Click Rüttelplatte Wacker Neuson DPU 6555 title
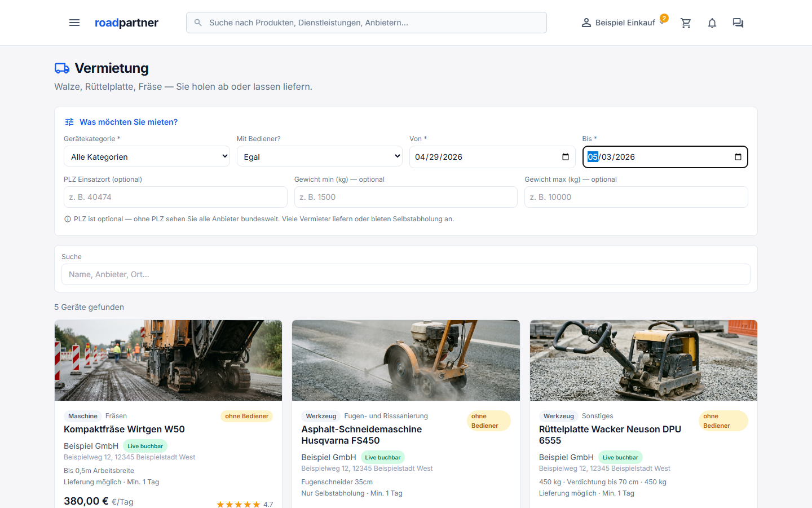The width and height of the screenshot is (812, 508). [610, 435]
